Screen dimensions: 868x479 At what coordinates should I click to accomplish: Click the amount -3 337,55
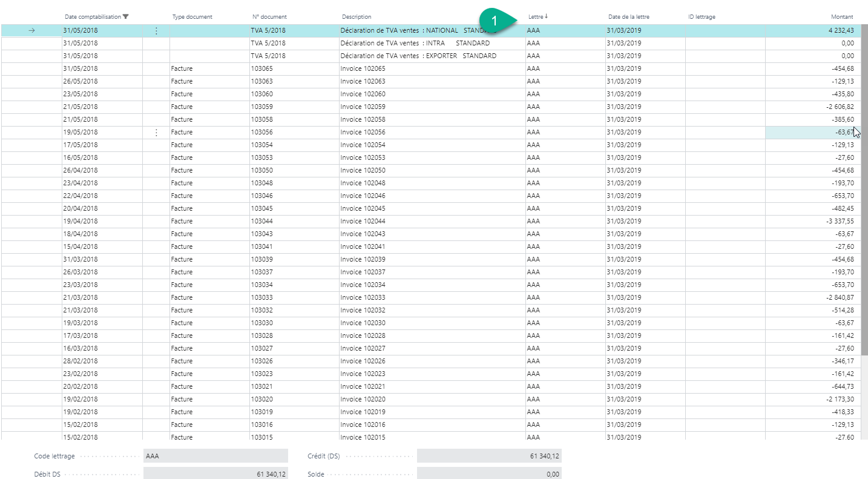(x=840, y=222)
